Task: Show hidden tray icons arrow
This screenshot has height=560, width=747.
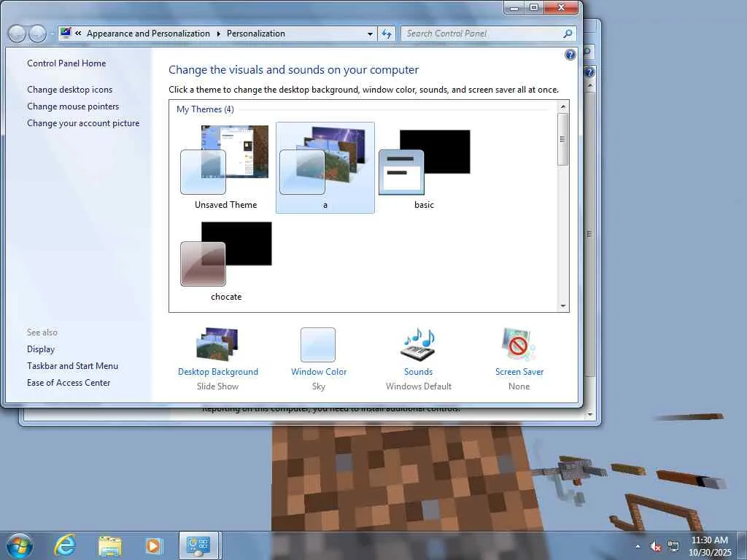Action: pos(638,546)
